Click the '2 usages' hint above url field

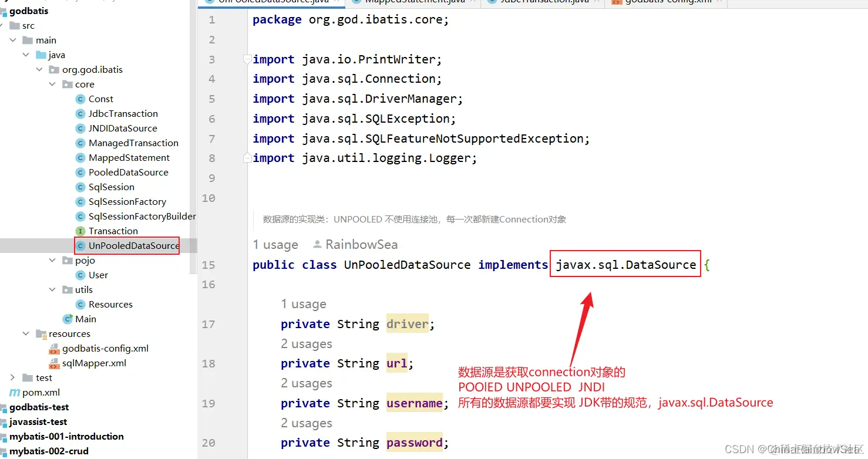pyautogui.click(x=307, y=344)
